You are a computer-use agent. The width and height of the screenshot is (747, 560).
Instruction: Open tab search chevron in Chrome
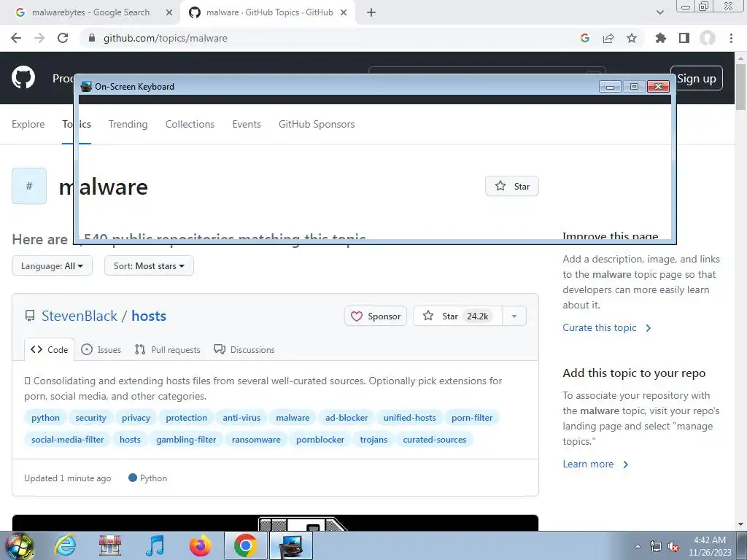pyautogui.click(x=659, y=12)
